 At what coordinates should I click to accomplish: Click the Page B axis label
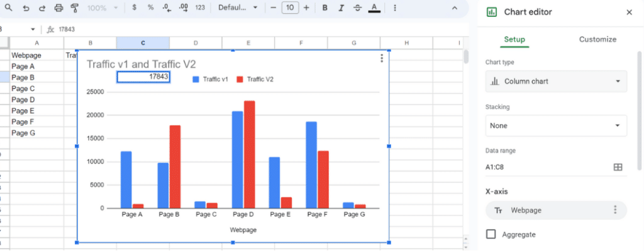(169, 214)
